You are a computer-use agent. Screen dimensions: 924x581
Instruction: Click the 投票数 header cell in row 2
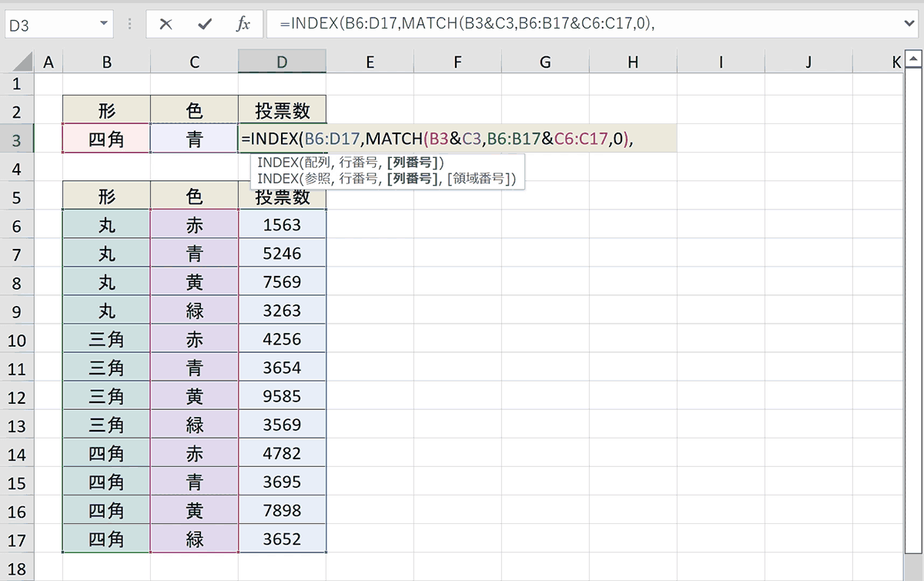pos(282,110)
